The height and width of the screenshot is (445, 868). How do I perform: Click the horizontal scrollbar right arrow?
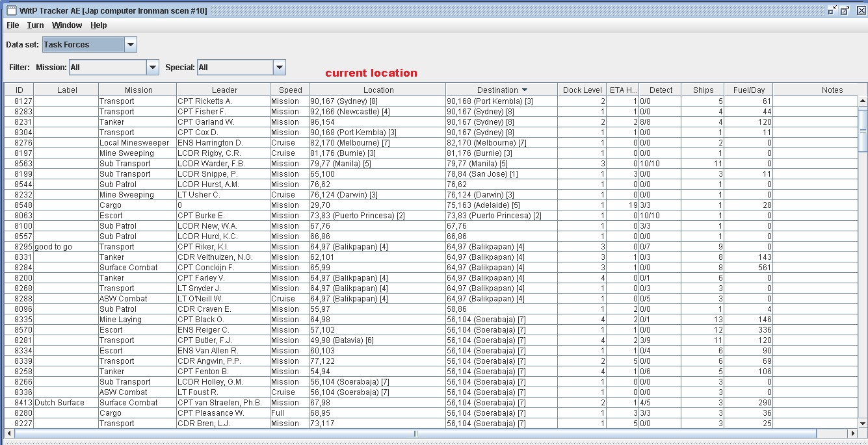pos(852,433)
